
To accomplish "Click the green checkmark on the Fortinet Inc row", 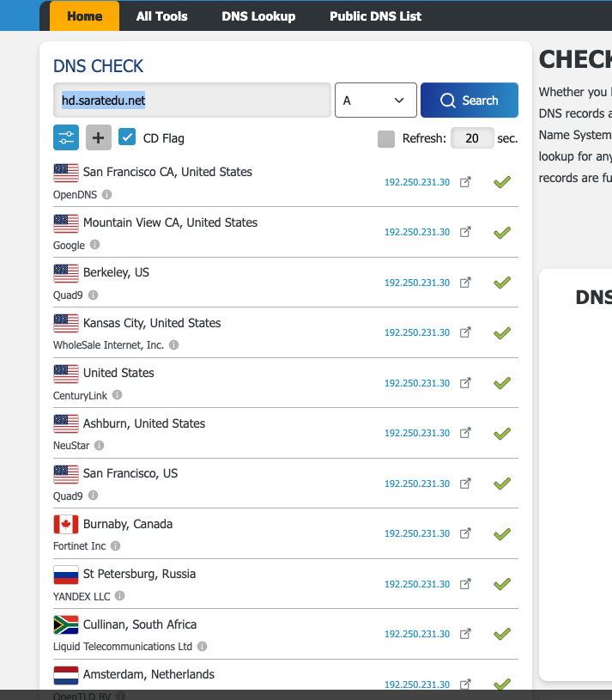I will tap(502, 533).
